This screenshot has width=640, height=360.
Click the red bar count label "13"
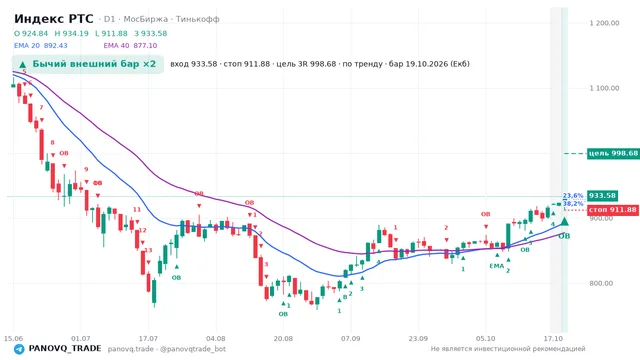pyautogui.click(x=148, y=251)
